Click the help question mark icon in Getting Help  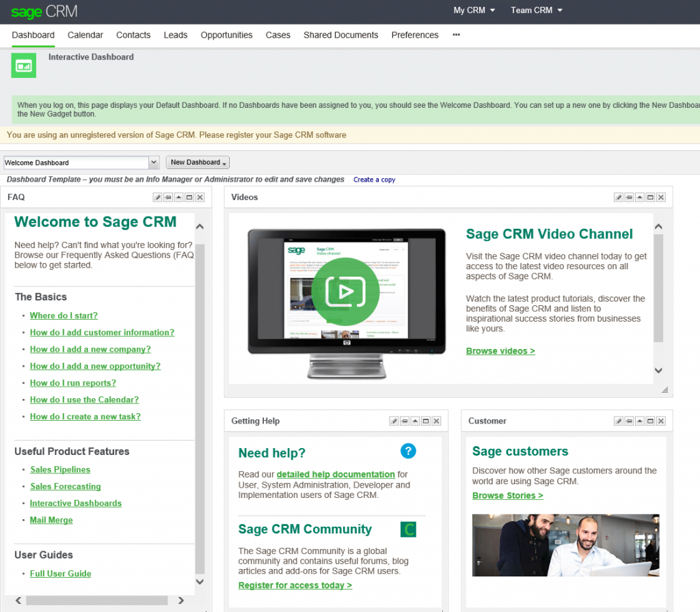[x=408, y=451]
